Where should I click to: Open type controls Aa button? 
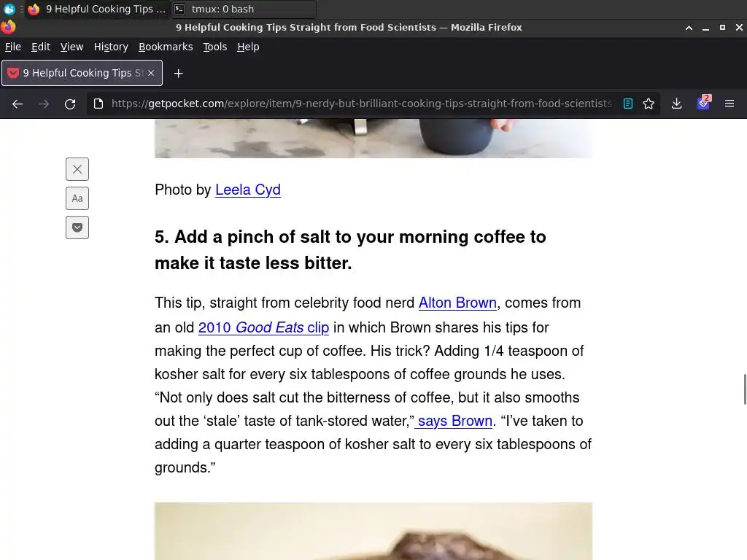77,198
